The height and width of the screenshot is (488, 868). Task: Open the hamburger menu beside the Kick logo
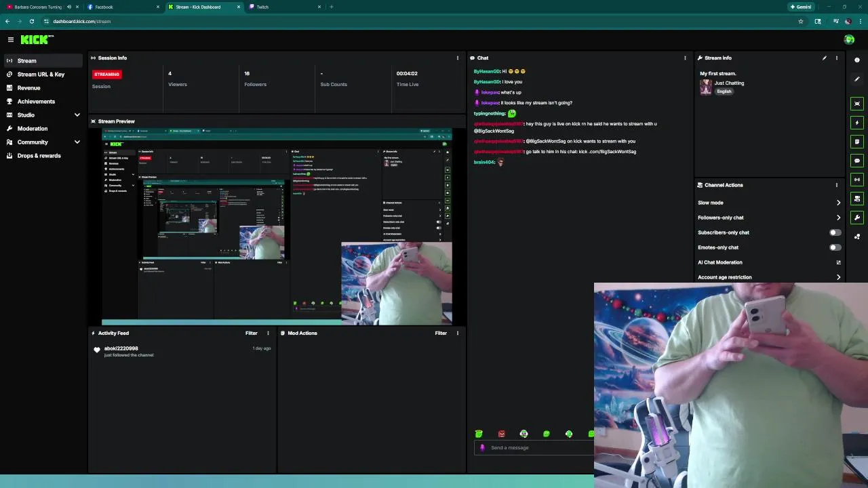click(x=11, y=40)
